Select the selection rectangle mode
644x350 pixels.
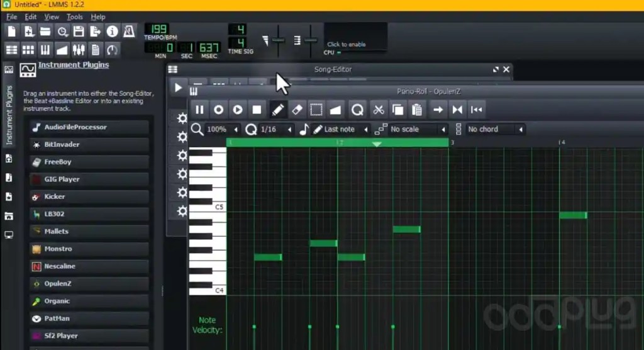(x=316, y=110)
